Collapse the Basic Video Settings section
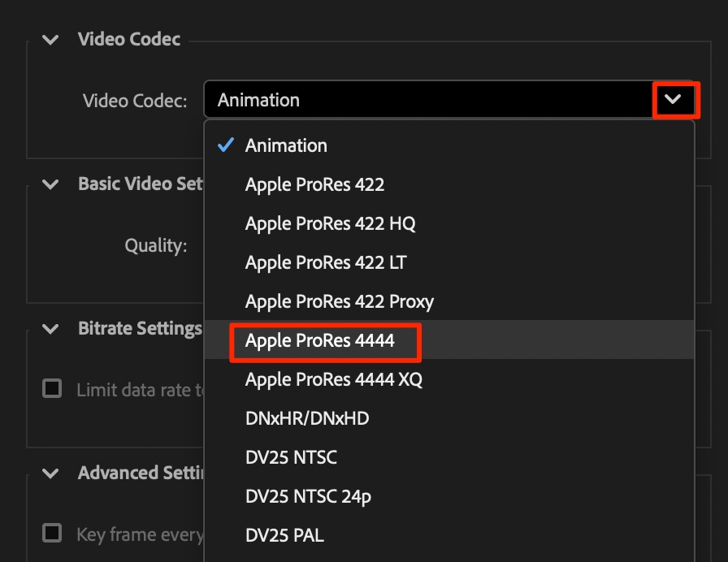This screenshot has width=728, height=562. tap(51, 184)
